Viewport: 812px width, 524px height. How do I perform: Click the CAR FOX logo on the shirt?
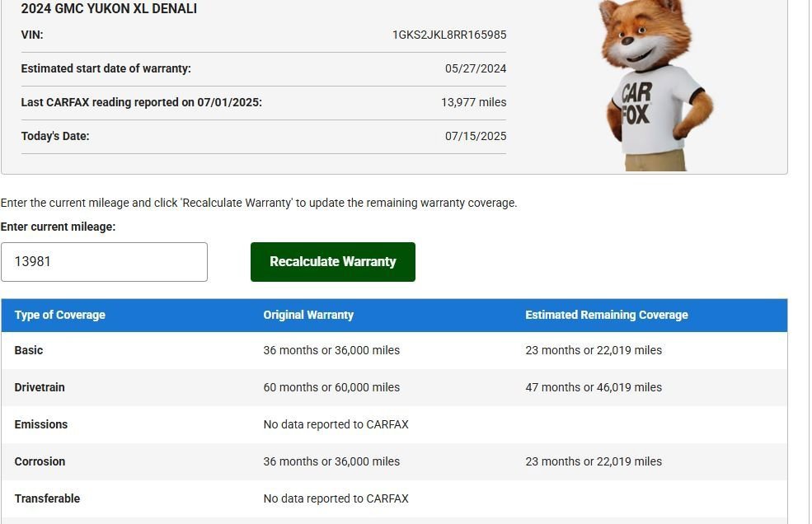point(636,104)
